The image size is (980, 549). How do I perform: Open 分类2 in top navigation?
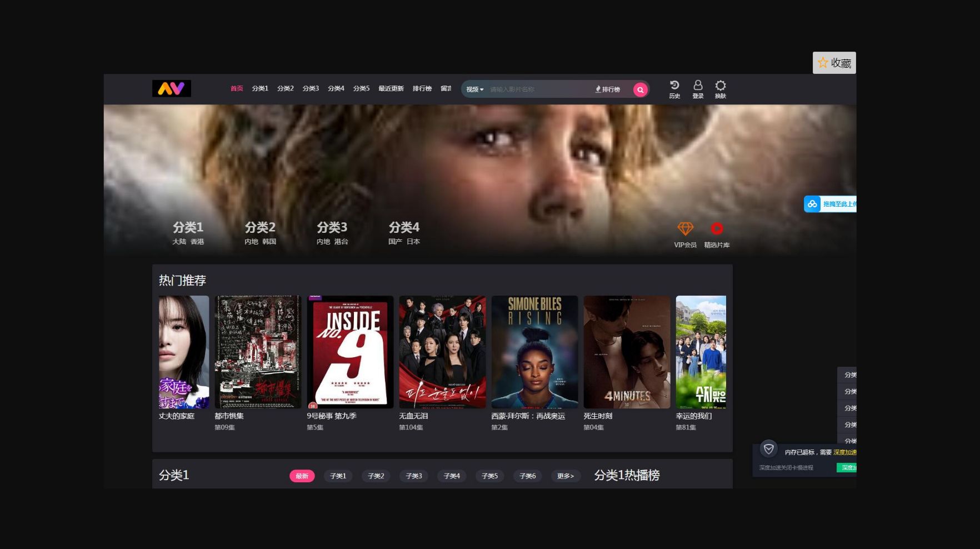tap(285, 89)
